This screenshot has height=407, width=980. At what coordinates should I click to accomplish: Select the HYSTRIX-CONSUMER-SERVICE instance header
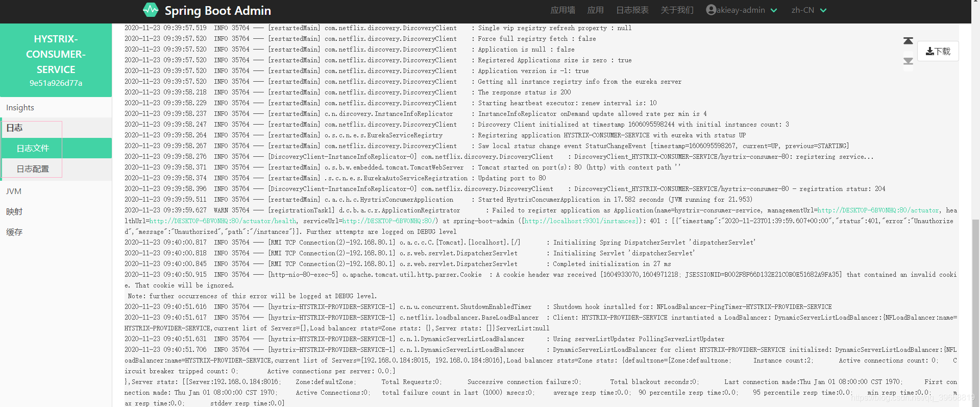[x=56, y=60]
